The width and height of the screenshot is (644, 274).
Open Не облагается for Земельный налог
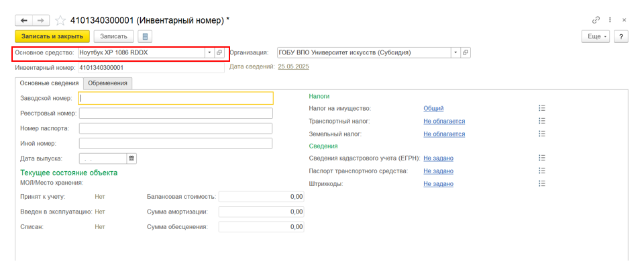444,134
